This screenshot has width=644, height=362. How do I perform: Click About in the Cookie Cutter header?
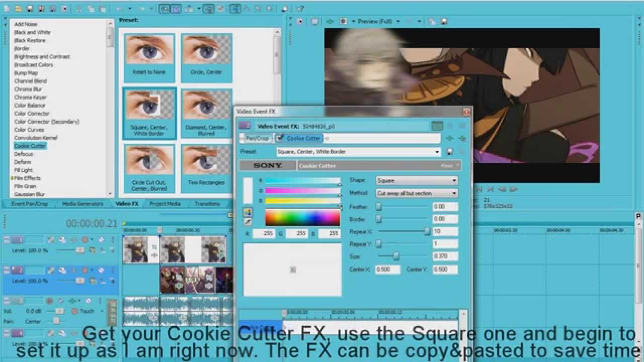(x=447, y=165)
